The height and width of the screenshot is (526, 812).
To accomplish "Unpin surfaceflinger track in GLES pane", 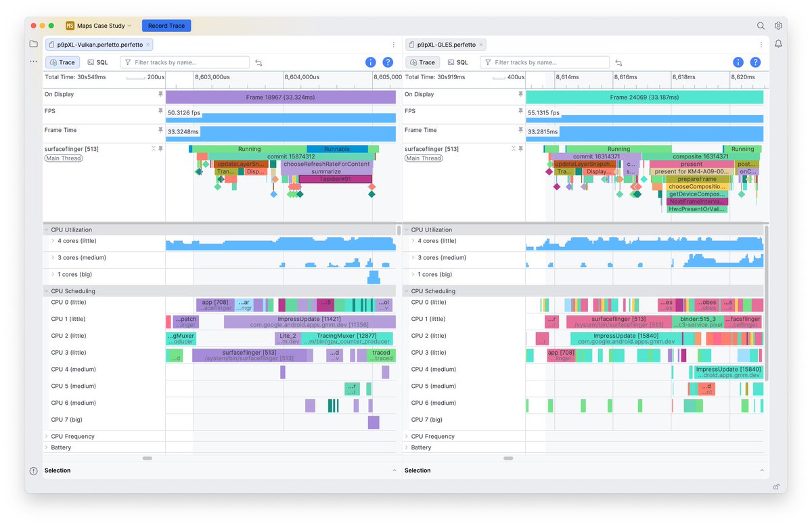I will point(520,148).
